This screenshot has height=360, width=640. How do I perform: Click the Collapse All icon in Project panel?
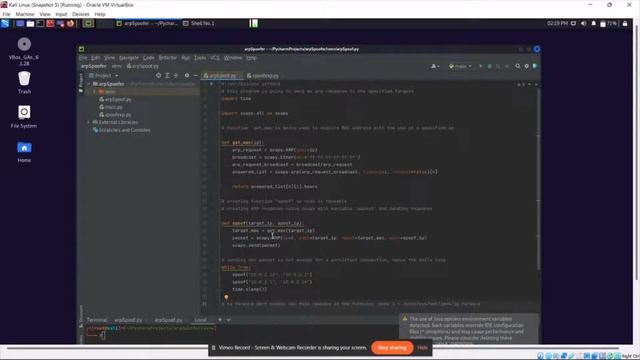click(x=176, y=76)
